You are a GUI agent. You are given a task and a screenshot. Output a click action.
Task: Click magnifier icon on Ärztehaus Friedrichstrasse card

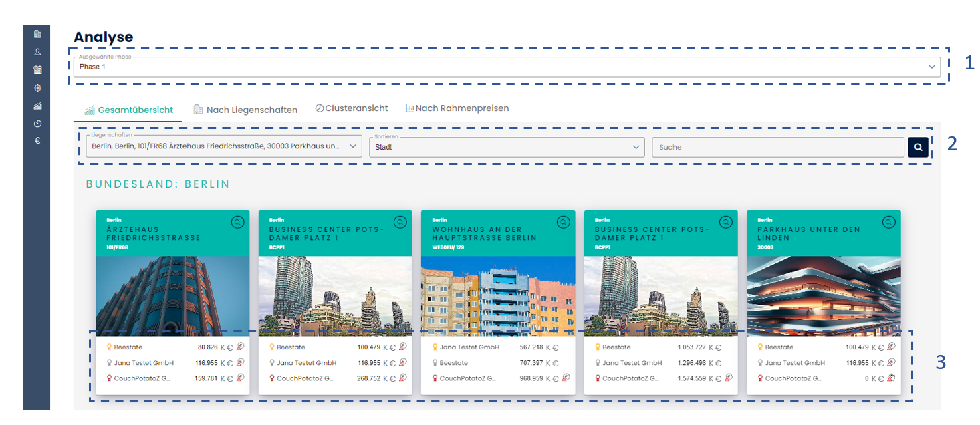237,223
